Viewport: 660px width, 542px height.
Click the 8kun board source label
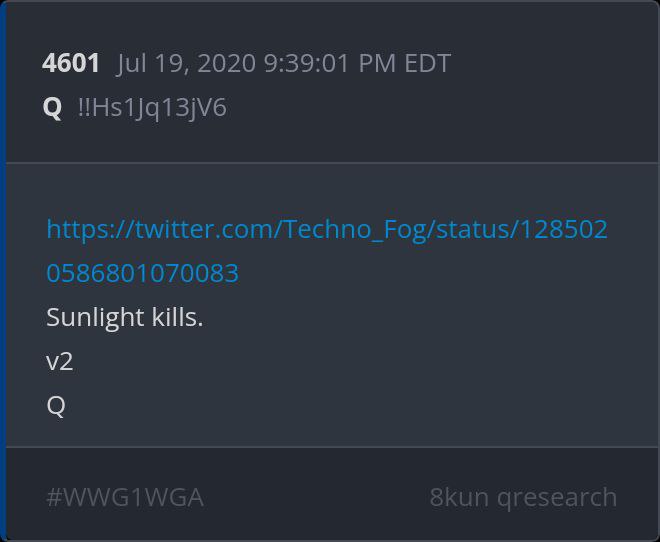tap(459, 497)
